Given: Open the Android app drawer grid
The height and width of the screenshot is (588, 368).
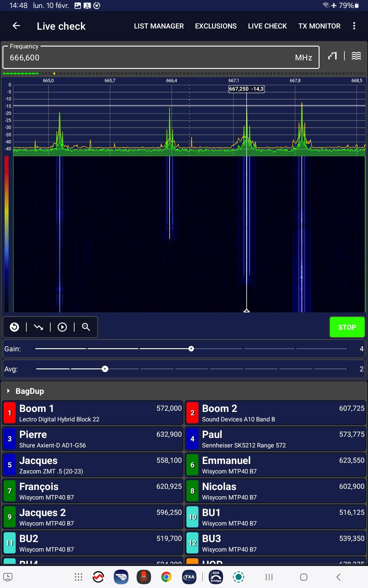Looking at the screenshot, I should 79,577.
